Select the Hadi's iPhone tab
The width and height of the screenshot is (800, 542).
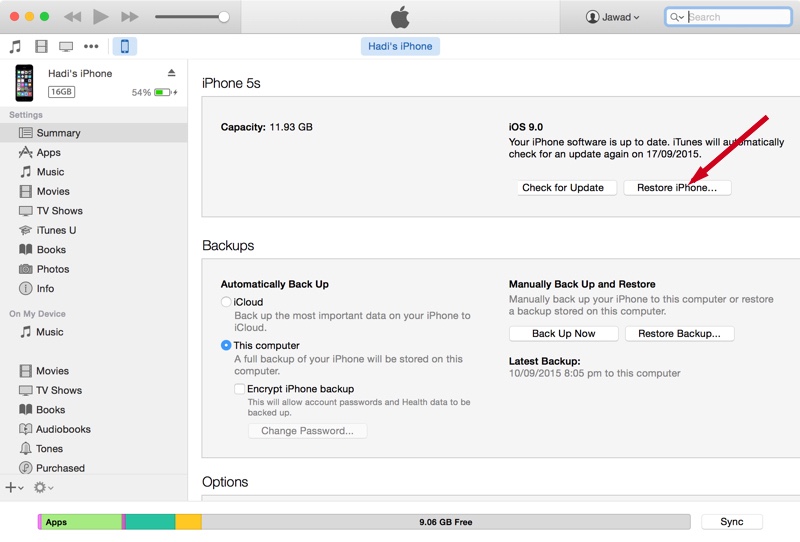point(400,46)
